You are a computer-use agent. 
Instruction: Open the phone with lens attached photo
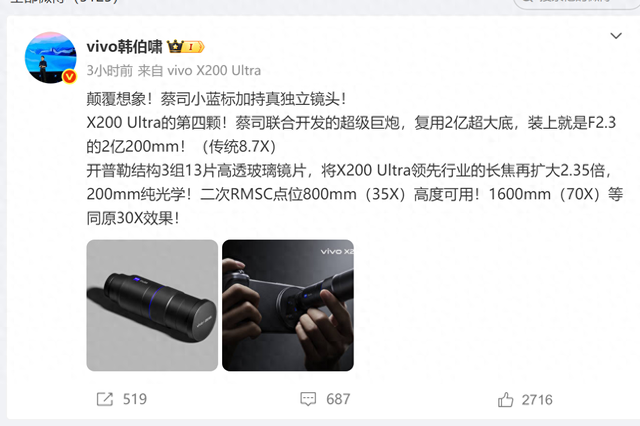click(288, 305)
